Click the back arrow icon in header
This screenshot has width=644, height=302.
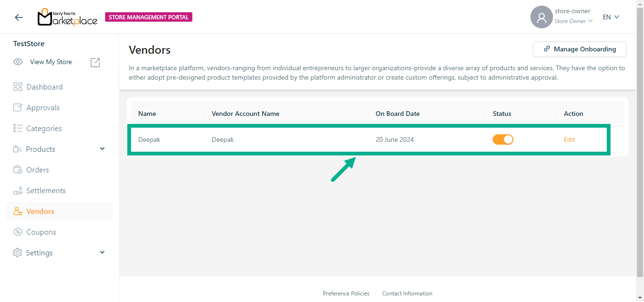18,17
